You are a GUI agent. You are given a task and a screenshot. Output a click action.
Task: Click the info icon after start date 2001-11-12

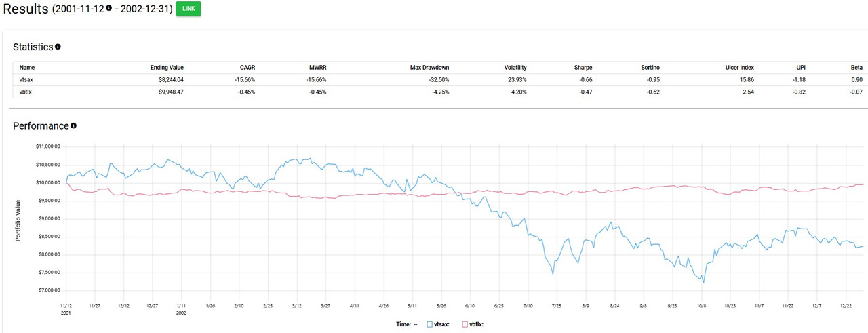click(x=108, y=9)
